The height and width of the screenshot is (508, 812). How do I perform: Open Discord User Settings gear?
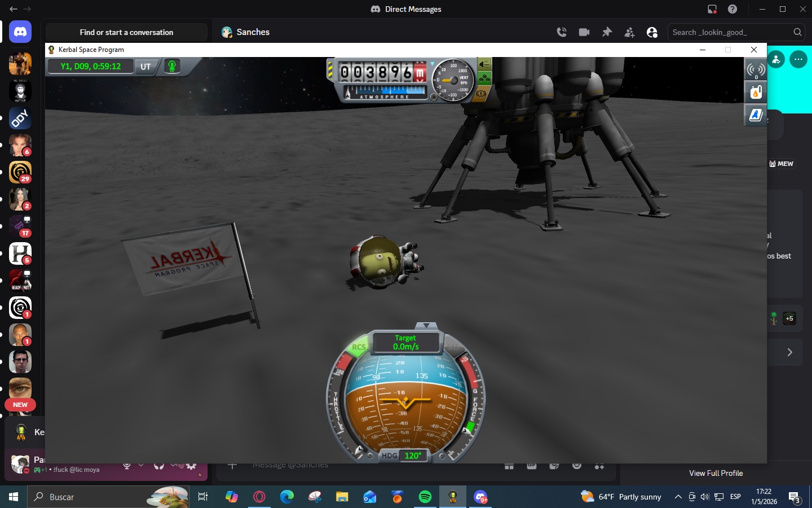191,465
